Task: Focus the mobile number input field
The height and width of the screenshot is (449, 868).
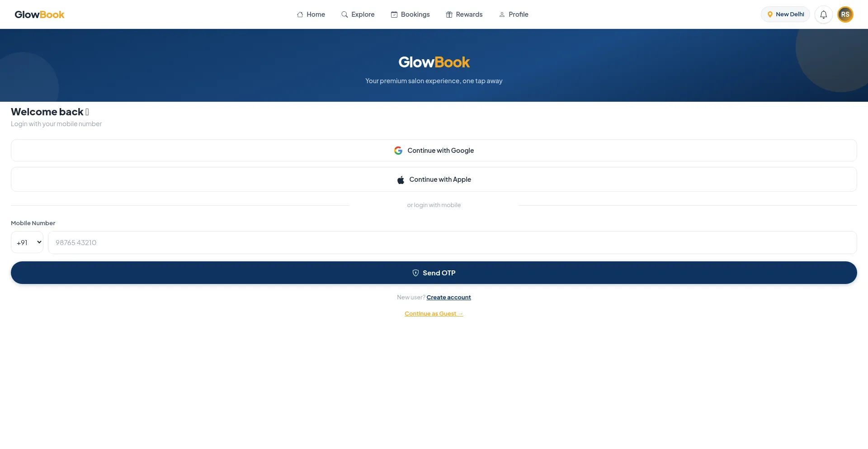Action: click(453, 242)
